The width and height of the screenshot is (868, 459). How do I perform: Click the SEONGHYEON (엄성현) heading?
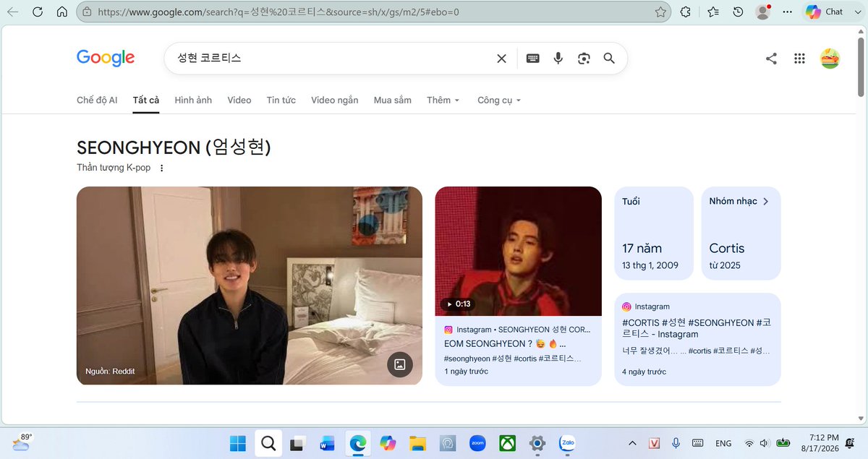click(174, 147)
